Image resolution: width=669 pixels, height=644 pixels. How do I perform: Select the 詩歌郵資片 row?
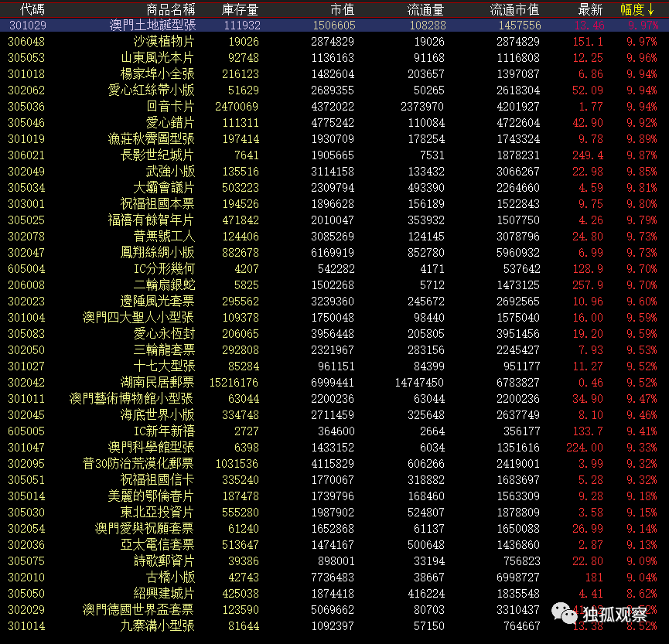click(x=334, y=561)
